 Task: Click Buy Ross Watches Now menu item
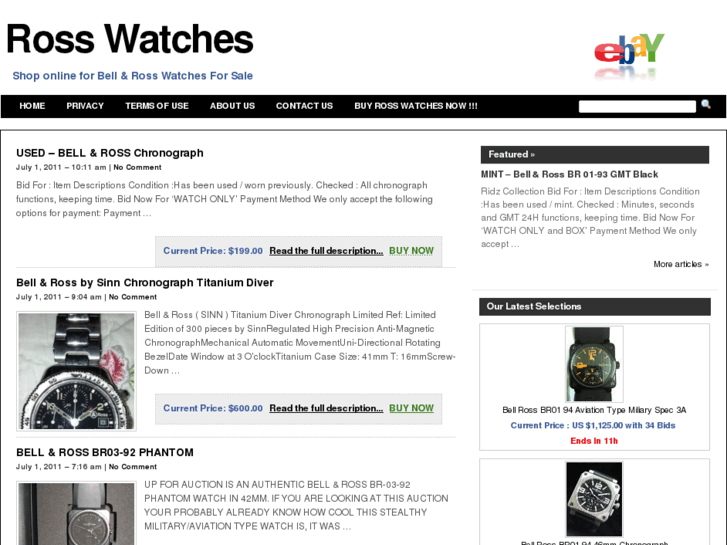point(416,106)
